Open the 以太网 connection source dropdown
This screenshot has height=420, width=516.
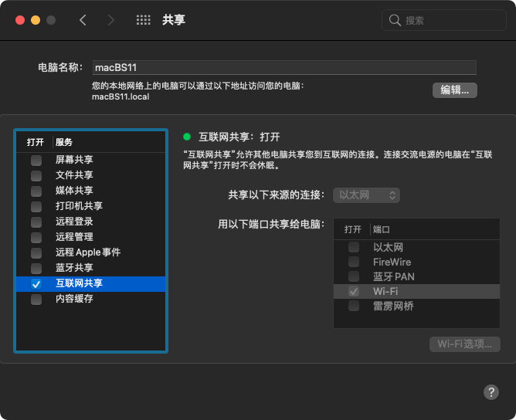[x=366, y=195]
